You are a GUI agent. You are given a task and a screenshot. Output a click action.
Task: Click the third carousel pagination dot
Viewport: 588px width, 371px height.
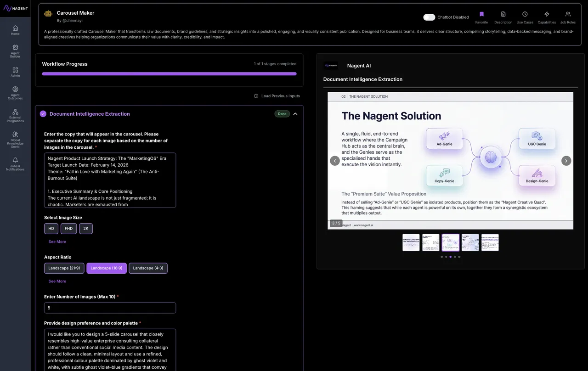coord(451,257)
